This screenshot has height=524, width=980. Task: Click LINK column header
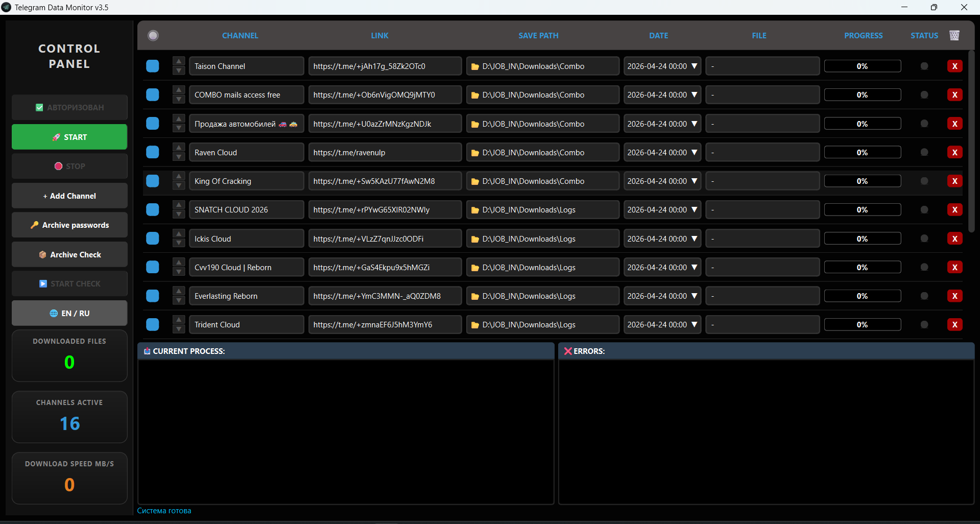click(x=379, y=35)
